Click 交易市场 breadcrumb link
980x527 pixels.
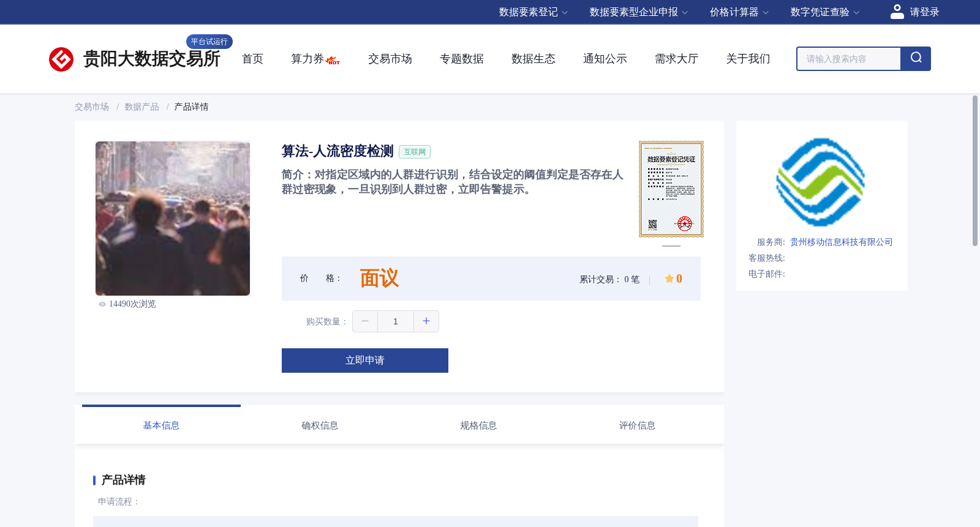[92, 107]
